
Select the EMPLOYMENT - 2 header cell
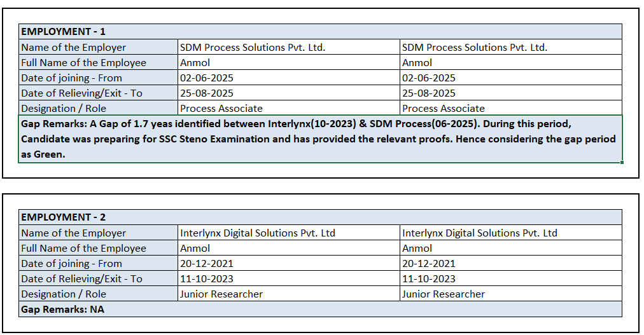(x=320, y=217)
